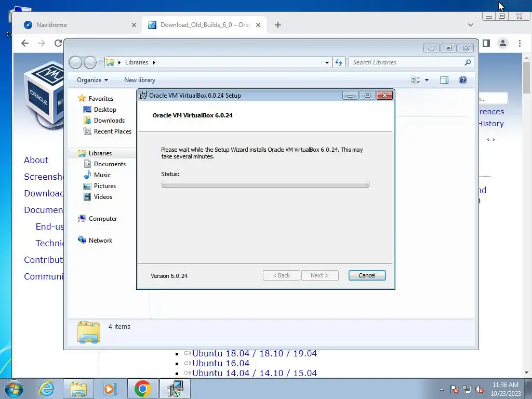Open Chrome tab search chevron
The image size is (532, 399).
[x=471, y=25]
